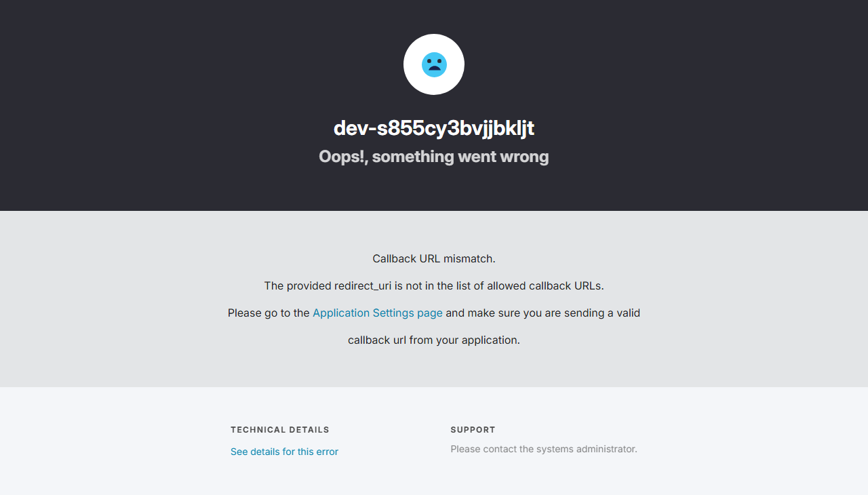
Task: Click the word Oops! in subtitle
Action: point(343,157)
